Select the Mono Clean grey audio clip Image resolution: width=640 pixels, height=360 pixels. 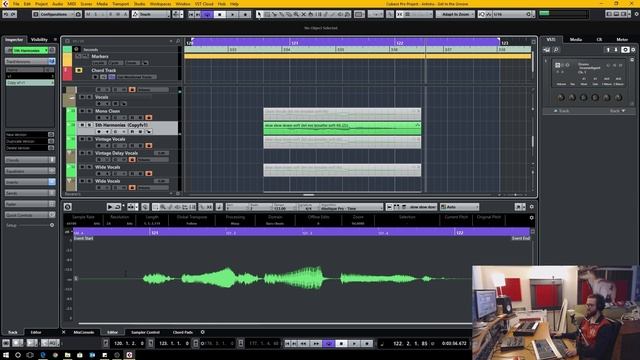tap(342, 114)
